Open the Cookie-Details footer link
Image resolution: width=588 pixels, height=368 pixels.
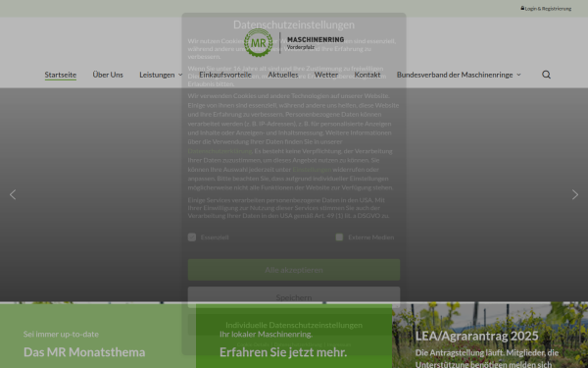(x=253, y=344)
